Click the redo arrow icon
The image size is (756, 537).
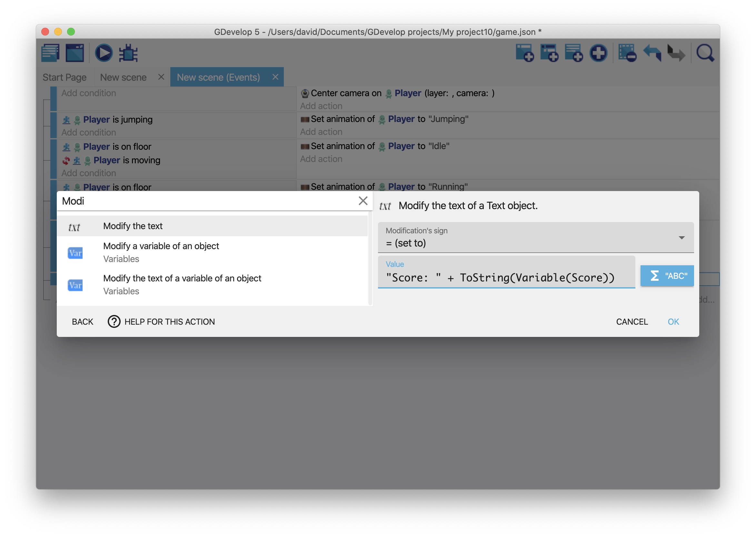tap(676, 53)
